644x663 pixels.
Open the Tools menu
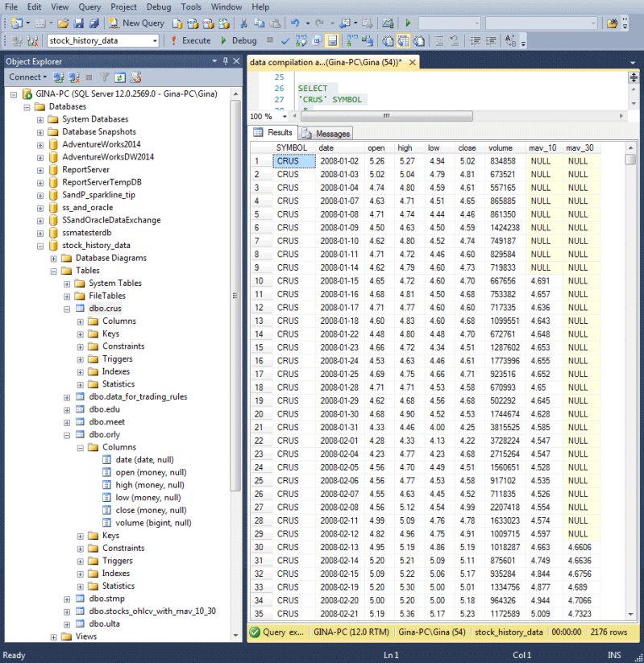[x=191, y=6]
